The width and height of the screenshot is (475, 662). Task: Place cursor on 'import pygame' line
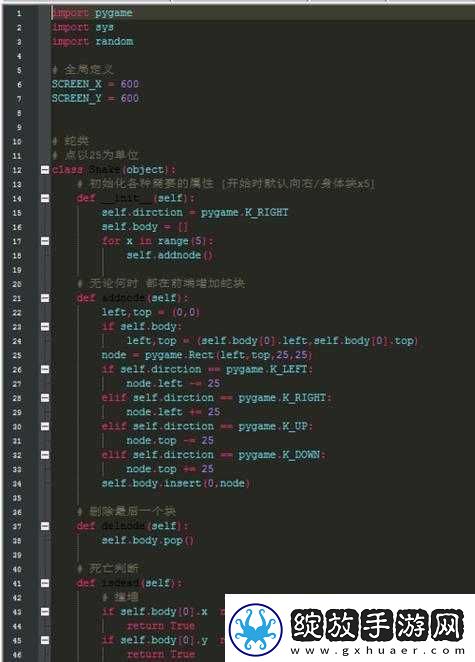(x=92, y=13)
